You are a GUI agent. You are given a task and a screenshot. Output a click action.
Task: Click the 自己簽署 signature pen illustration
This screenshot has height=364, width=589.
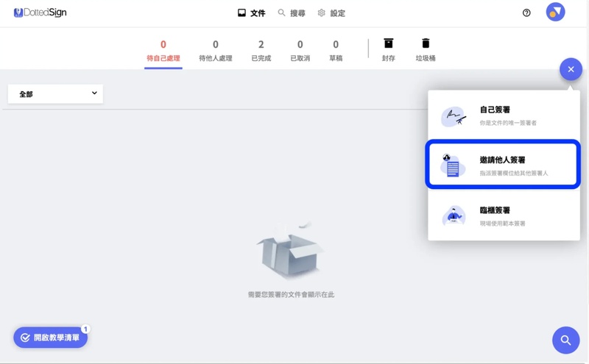454,116
